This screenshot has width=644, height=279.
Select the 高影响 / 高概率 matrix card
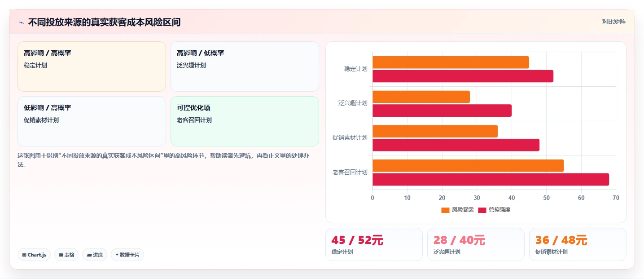[92, 66]
